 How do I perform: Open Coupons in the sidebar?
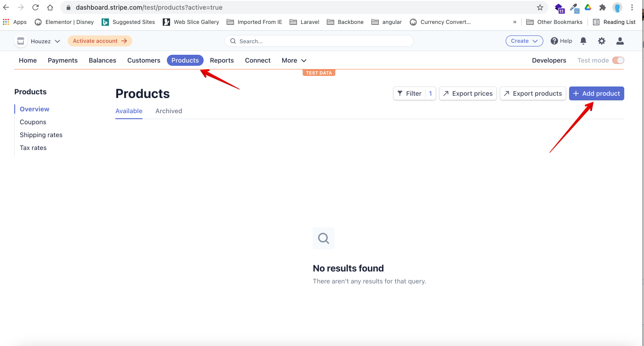click(x=33, y=122)
